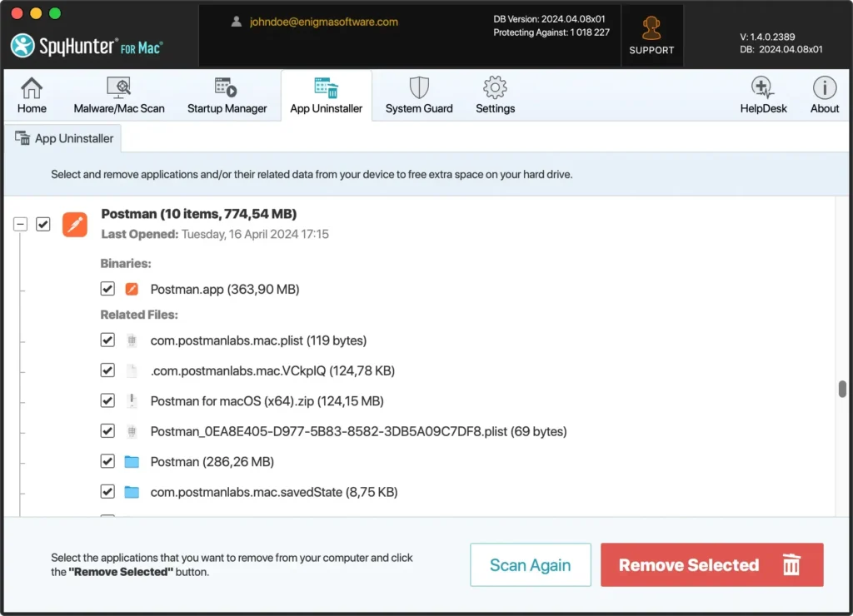Click the user account icon
The image size is (853, 616).
(x=236, y=22)
